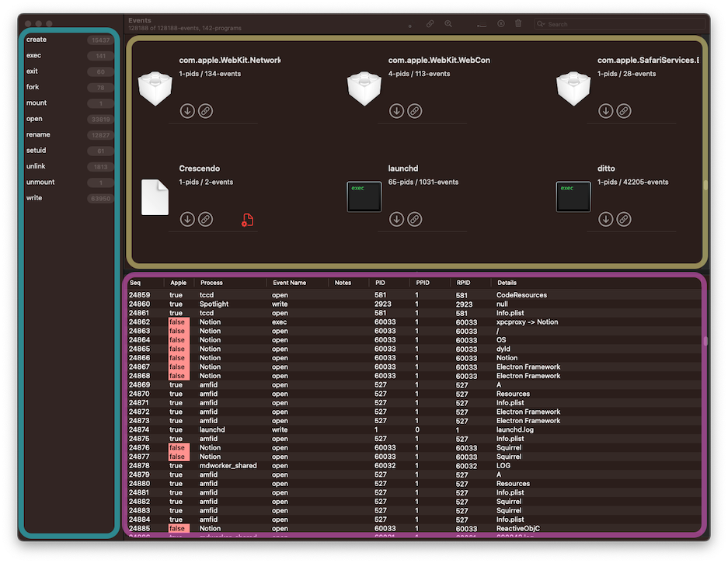This screenshot has width=728, height=563.
Task: Select the fork event filter
Action: [x=68, y=87]
